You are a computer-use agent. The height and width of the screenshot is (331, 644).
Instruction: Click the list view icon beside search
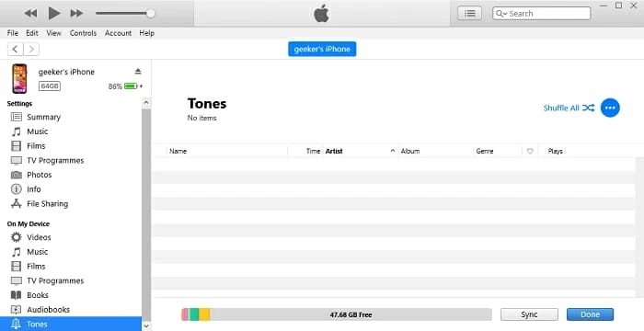470,14
